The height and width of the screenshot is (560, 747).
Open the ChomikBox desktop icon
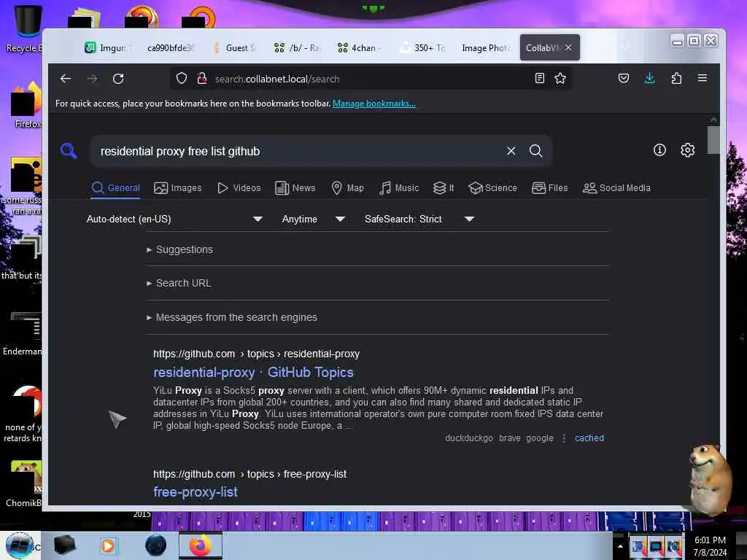coord(24,483)
